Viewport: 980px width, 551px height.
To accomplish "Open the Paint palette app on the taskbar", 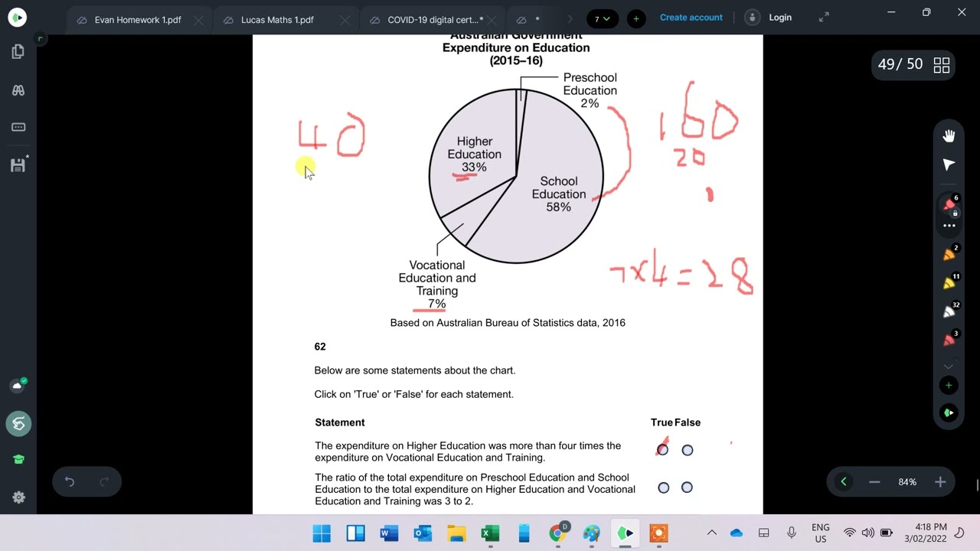I will [x=592, y=533].
